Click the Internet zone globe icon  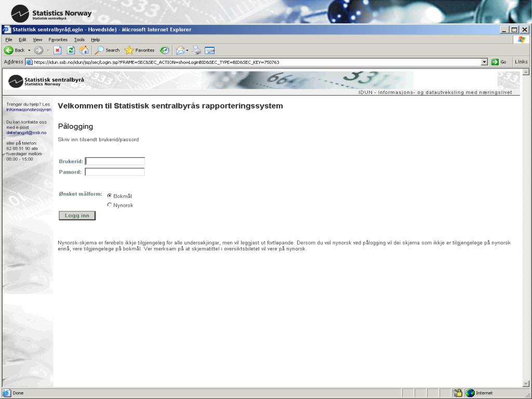point(470,393)
